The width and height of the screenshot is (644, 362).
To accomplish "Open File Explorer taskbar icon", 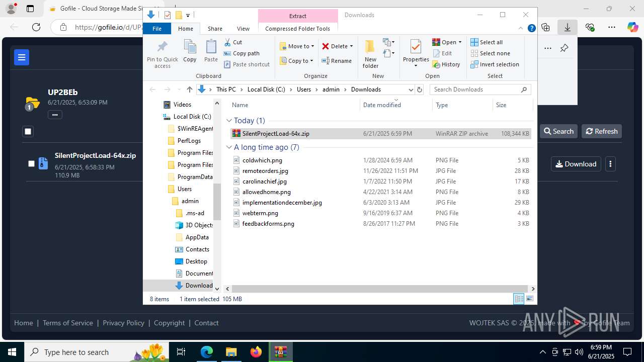I will pos(231,352).
